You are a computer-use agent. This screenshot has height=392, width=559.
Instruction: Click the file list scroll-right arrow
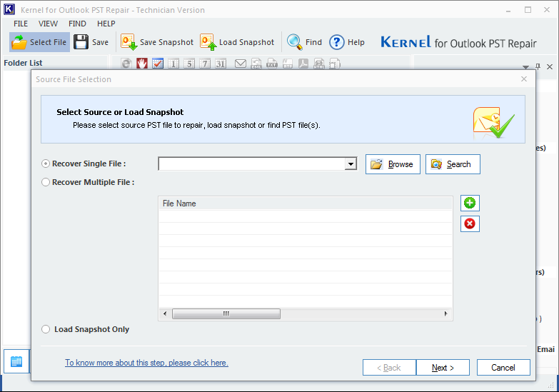445,314
